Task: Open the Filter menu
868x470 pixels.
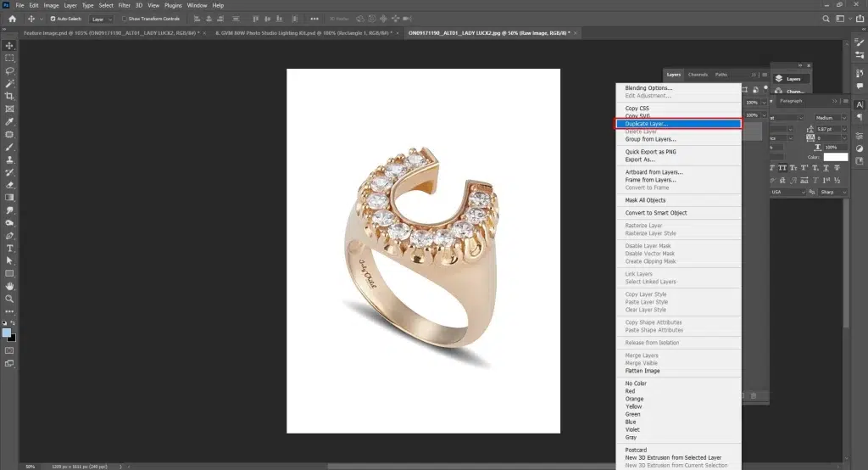Action: tap(124, 5)
